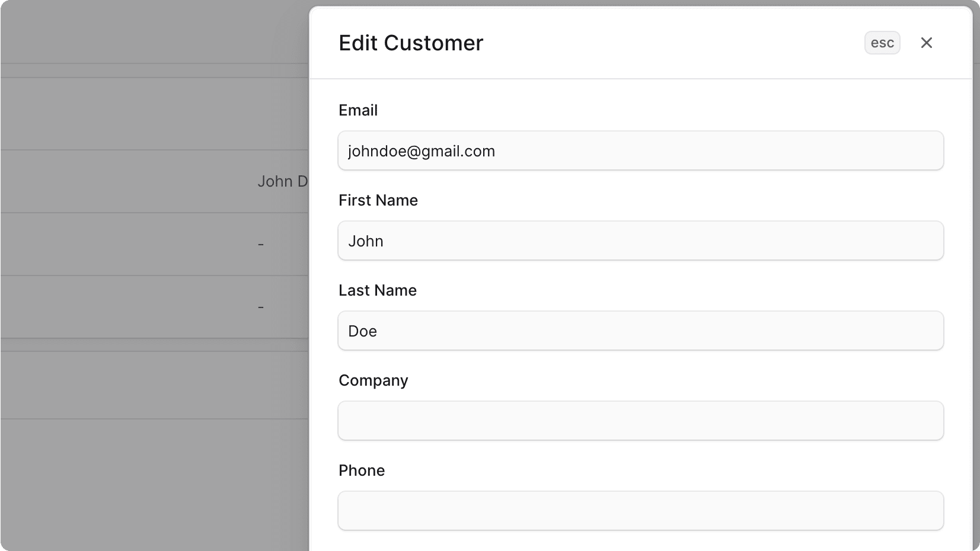This screenshot has width=980, height=551.
Task: Click the dash placeholder in background row
Action: pos(261,245)
